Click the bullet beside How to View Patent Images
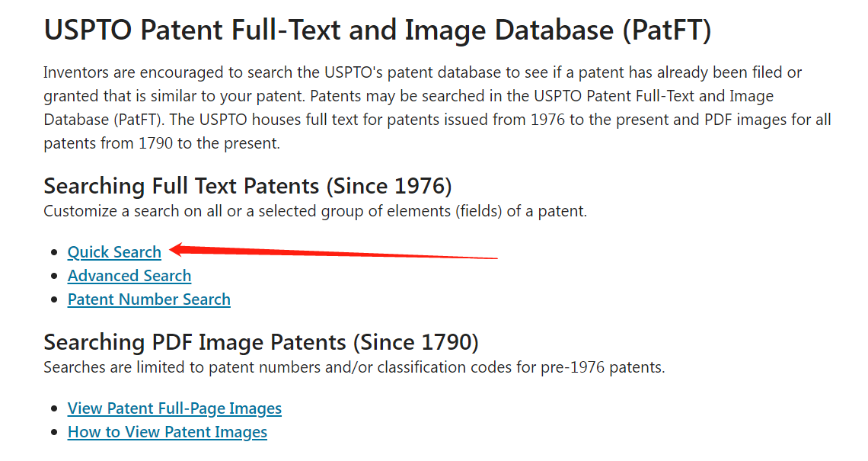Viewport: 868px width, 461px height. click(53, 433)
